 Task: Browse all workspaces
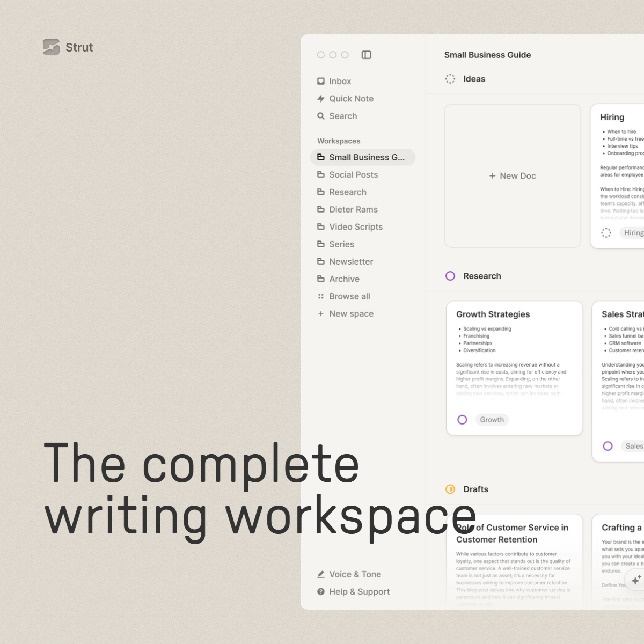click(x=343, y=296)
